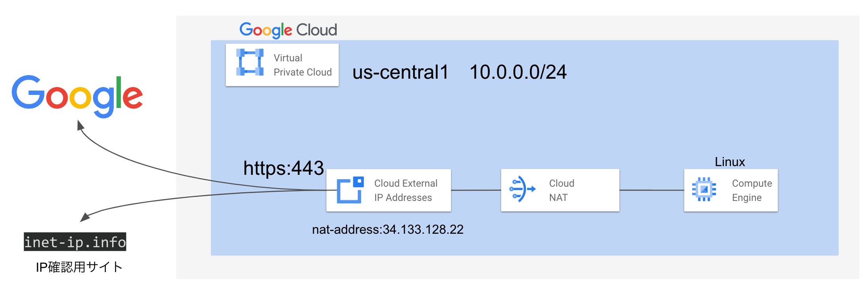Click the Google Cloud logo
The image size is (868, 299).
288,30
